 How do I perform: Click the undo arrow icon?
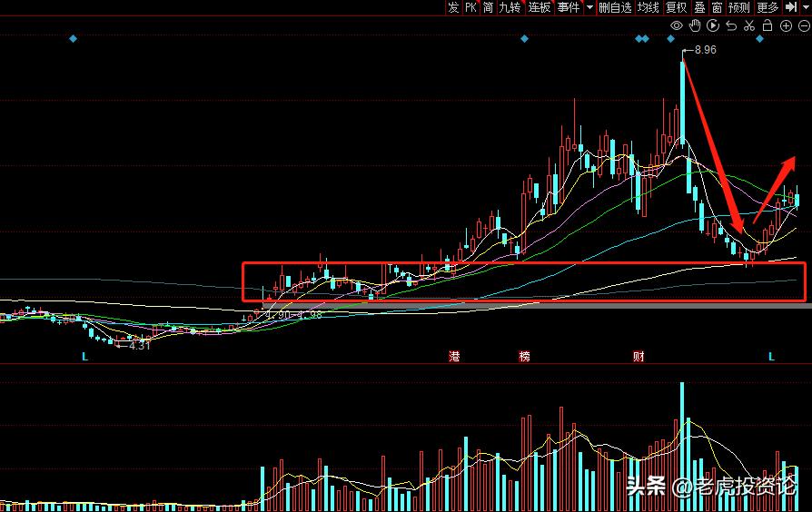[731, 25]
